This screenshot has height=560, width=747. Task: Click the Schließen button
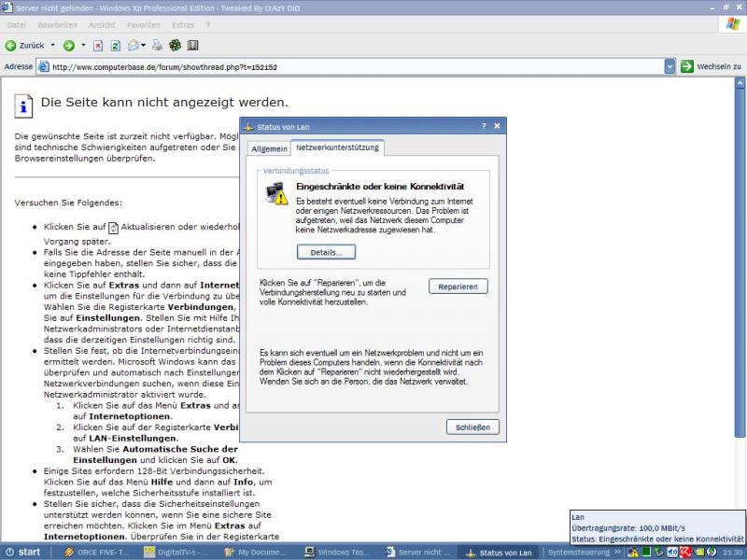click(472, 427)
